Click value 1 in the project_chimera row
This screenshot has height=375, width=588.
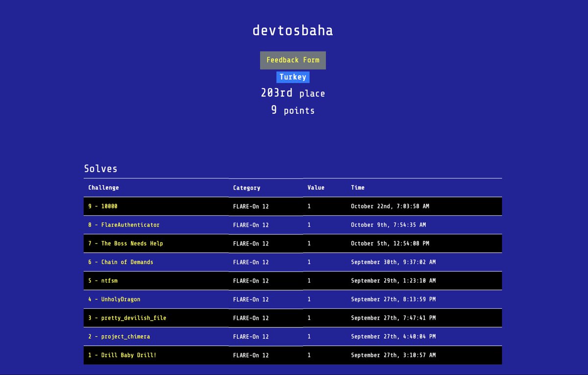309,337
